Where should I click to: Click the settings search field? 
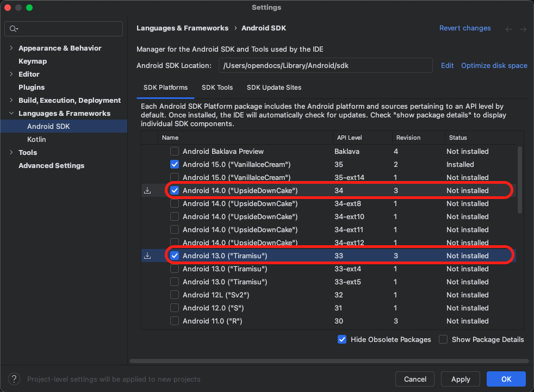(64, 29)
